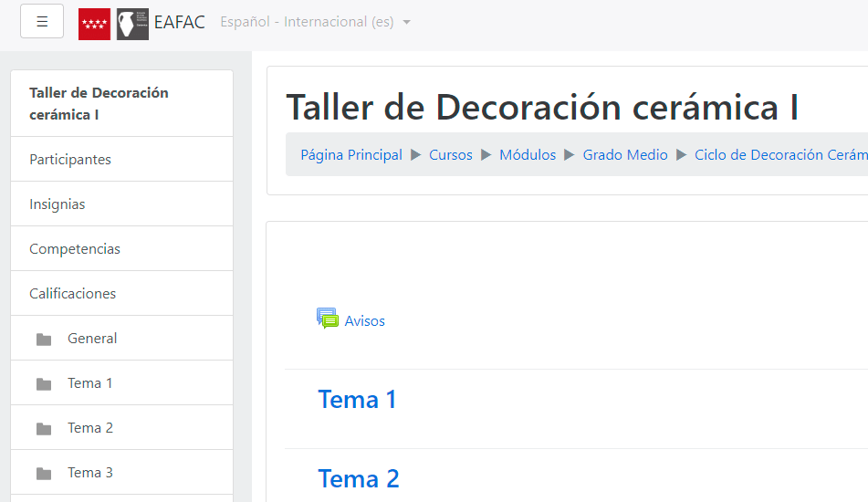Click the folder icon next to sidebar Tema 3
Screen dimensions: 868x502
click(x=44, y=474)
